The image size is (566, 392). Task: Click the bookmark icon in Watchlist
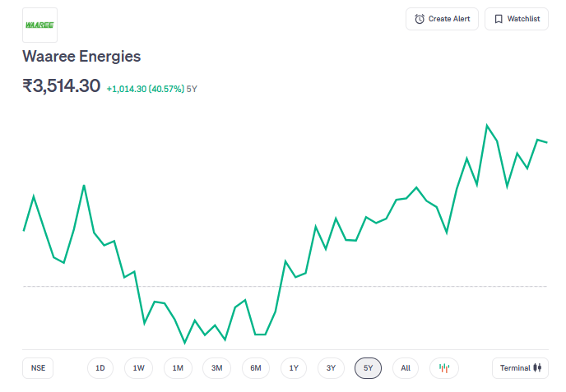(499, 19)
